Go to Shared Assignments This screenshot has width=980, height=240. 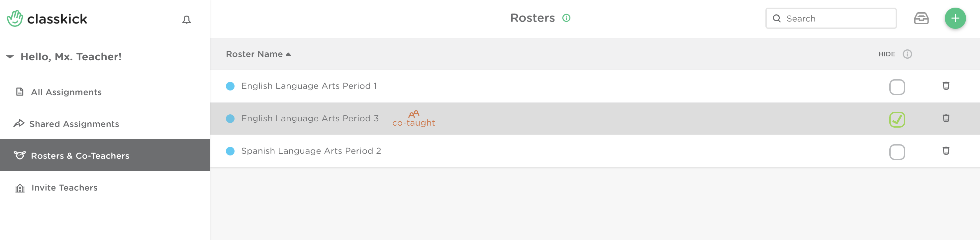click(x=74, y=124)
